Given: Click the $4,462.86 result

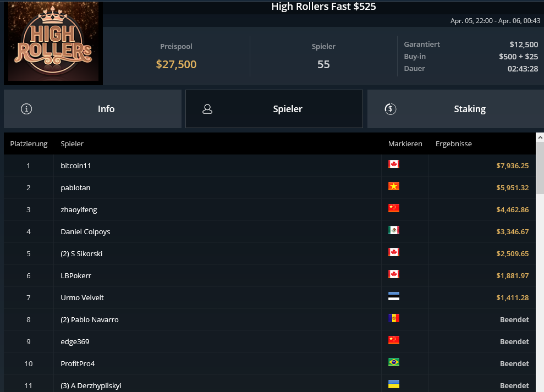Looking at the screenshot, I should pyautogui.click(x=513, y=210).
